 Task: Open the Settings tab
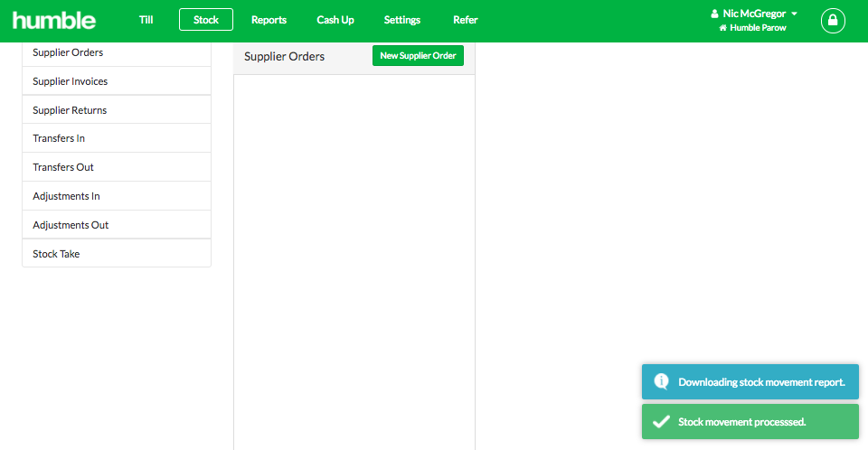click(402, 20)
